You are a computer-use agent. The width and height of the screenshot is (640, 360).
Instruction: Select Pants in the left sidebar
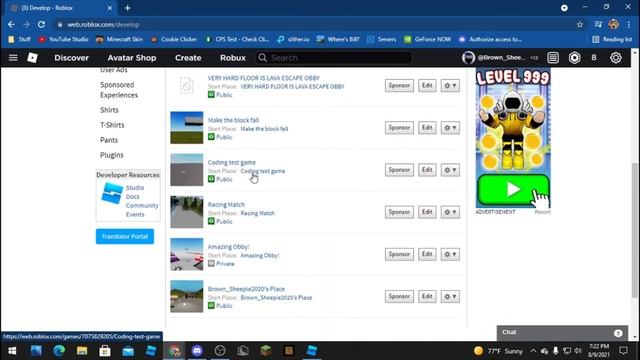pos(109,140)
